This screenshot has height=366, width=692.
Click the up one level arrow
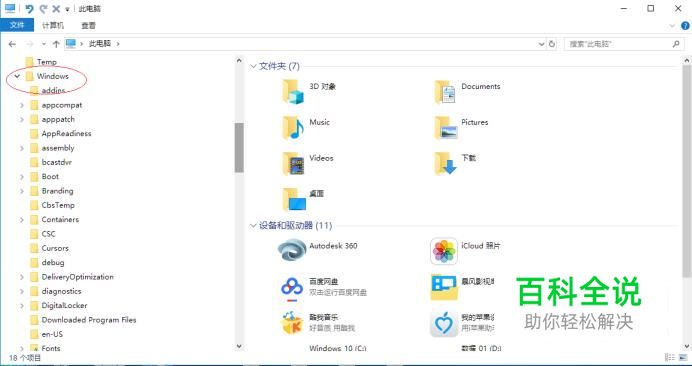coord(56,44)
